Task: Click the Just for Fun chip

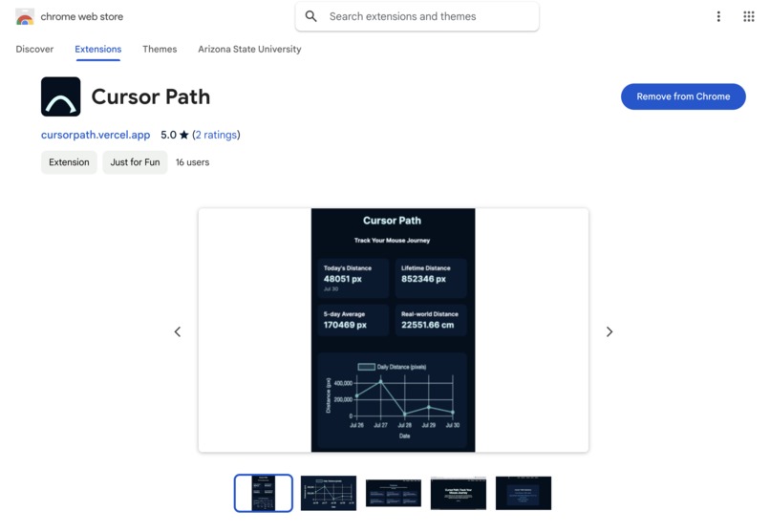Action: click(x=135, y=162)
